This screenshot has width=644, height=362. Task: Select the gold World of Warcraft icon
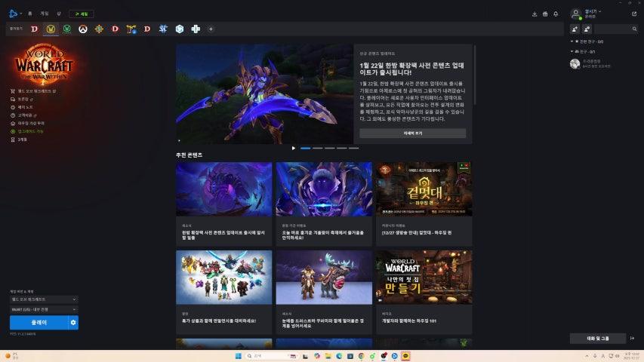point(51,29)
